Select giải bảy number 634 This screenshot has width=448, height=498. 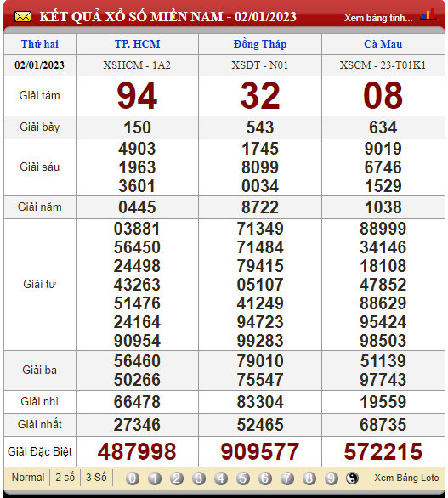coord(383,127)
